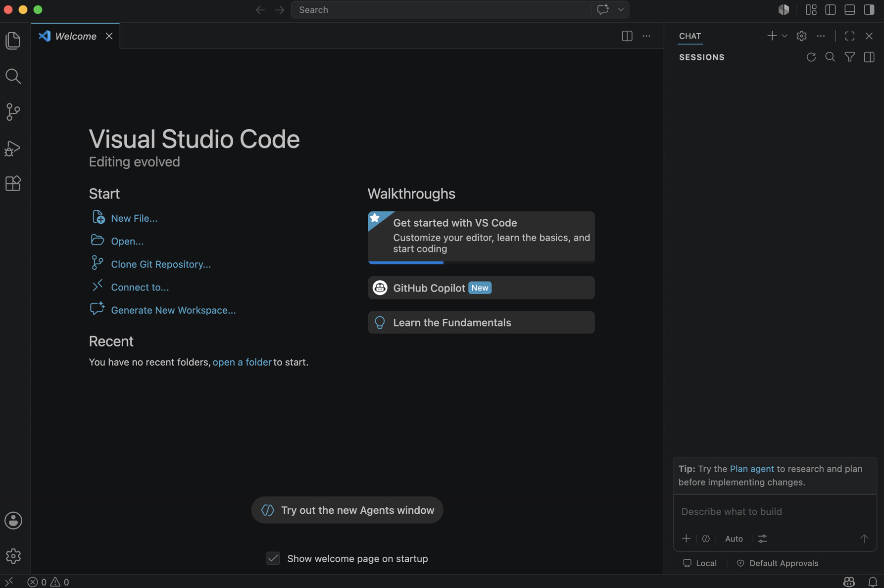Open the Explorer view in the activity bar

click(13, 41)
